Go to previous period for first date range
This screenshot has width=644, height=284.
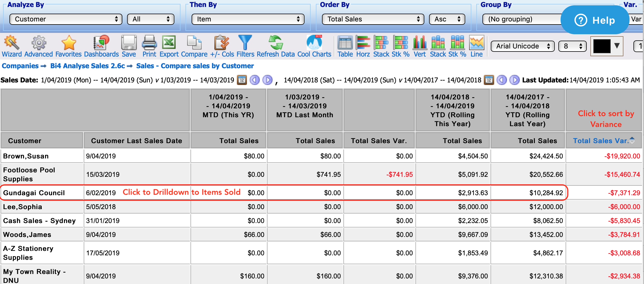(255, 80)
